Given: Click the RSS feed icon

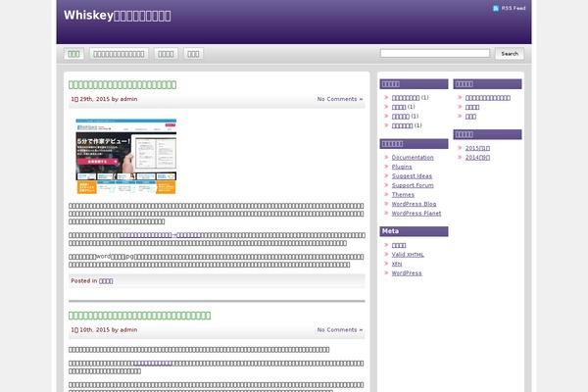Looking at the screenshot, I should tap(496, 8).
